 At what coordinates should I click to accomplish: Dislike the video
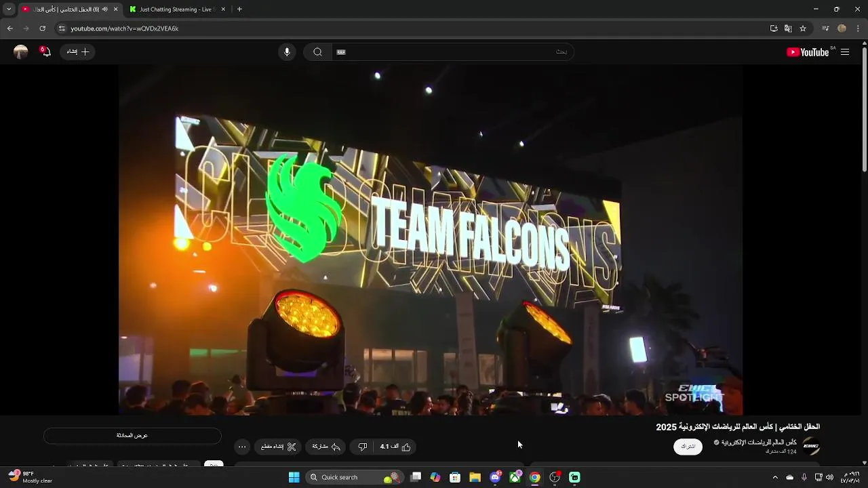click(362, 447)
